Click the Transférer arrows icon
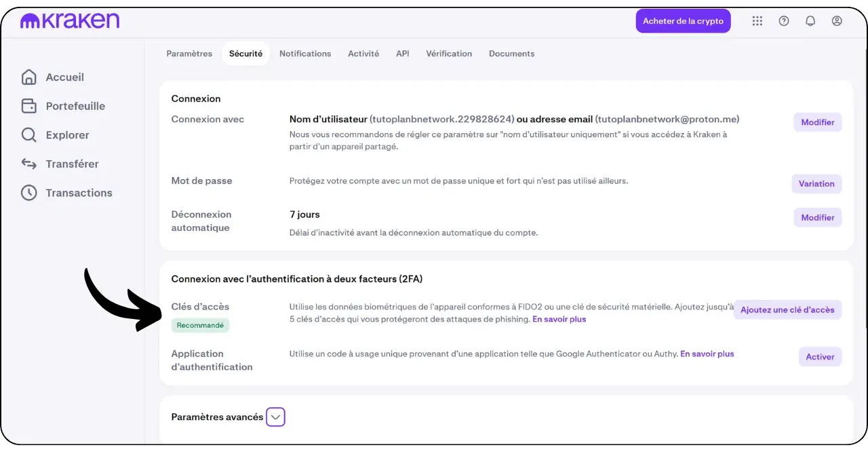Screen dimensions: 868x452 (x=29, y=164)
